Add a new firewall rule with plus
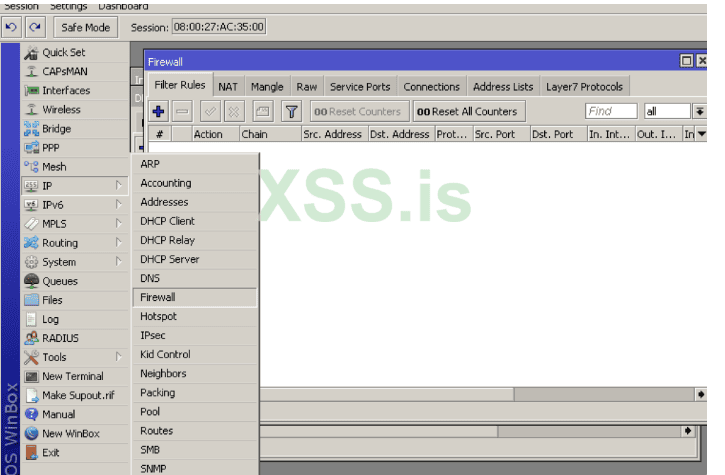 159,111
